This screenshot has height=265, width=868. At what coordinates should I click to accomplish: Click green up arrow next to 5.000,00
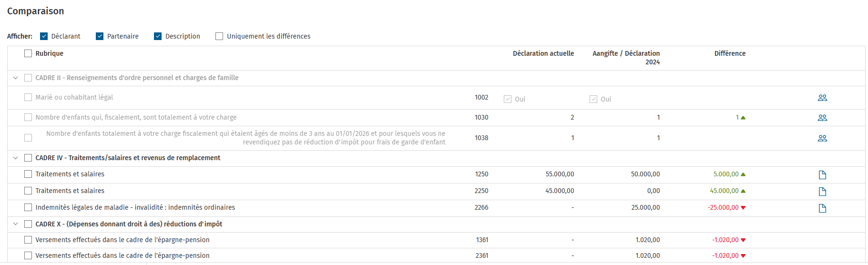tap(743, 174)
